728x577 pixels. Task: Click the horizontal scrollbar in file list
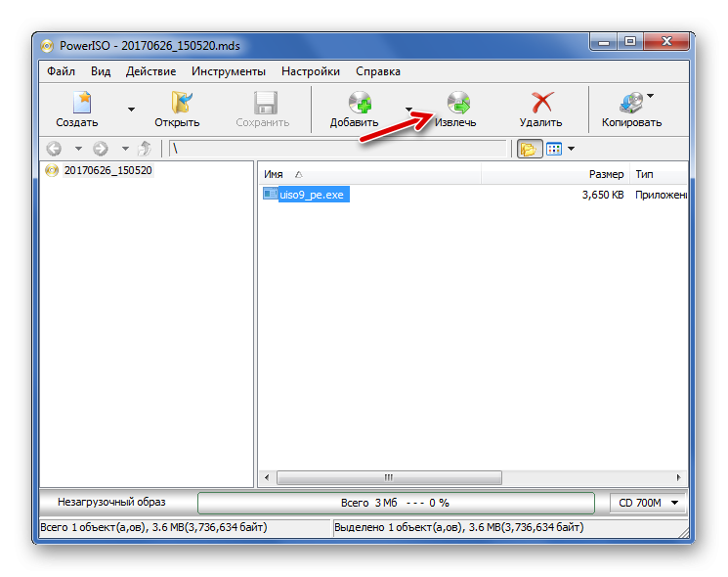click(x=389, y=477)
